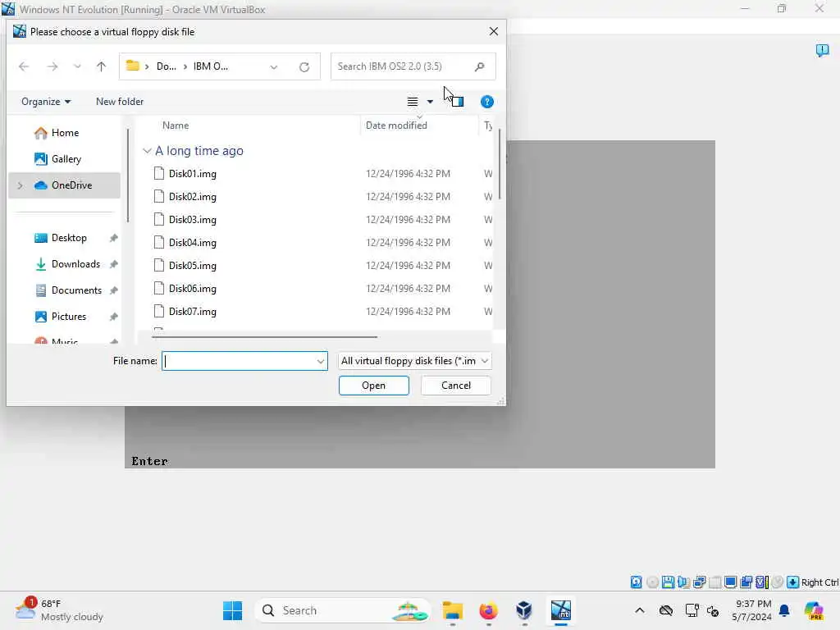840x630 pixels.
Task: Click VirtualBox display monitor status icon
Action: pyautogui.click(x=730, y=582)
